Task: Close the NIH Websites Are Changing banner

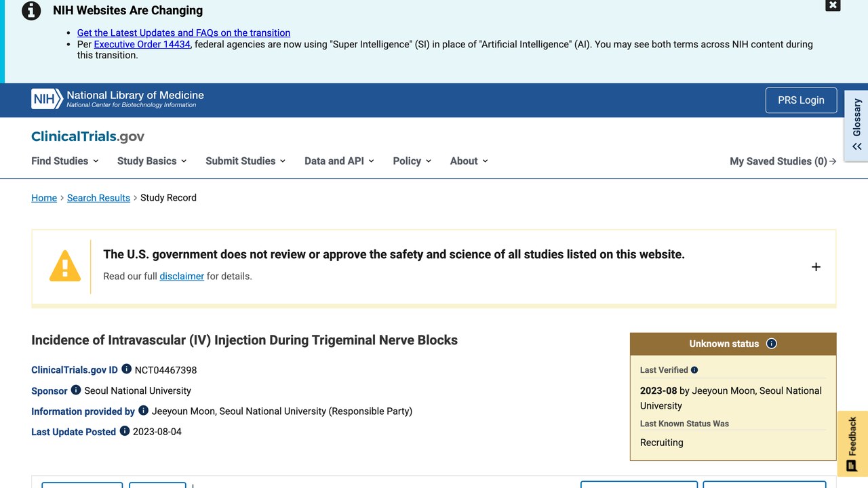Action: tap(833, 5)
